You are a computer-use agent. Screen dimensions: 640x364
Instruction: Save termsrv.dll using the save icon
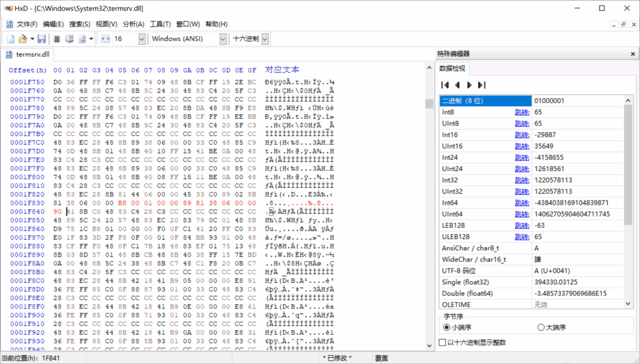[41, 38]
